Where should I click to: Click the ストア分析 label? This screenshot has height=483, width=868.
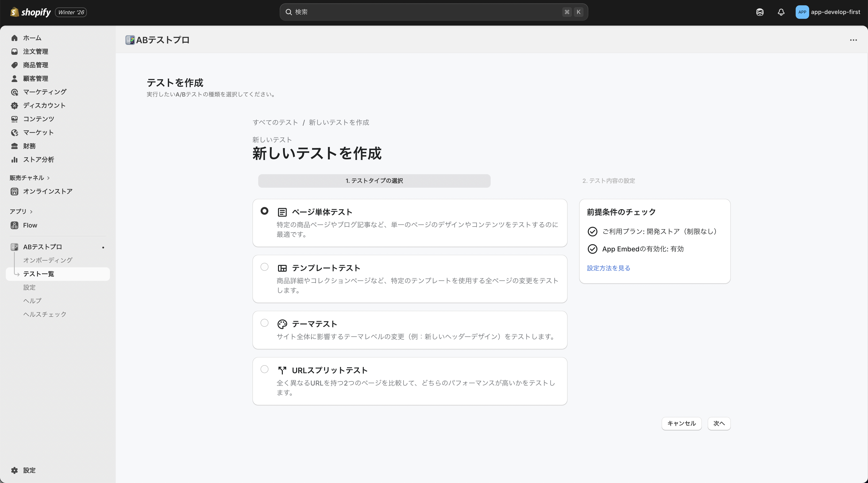38,159
